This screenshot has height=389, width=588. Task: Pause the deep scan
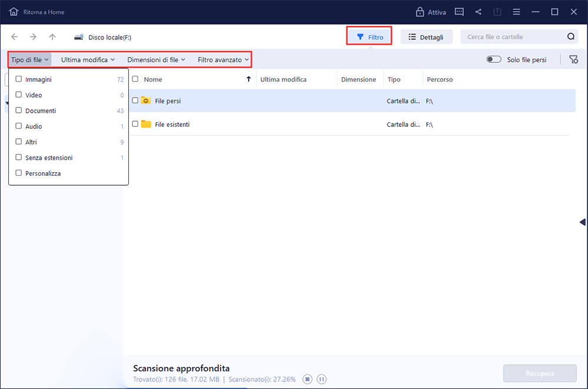coord(322,379)
